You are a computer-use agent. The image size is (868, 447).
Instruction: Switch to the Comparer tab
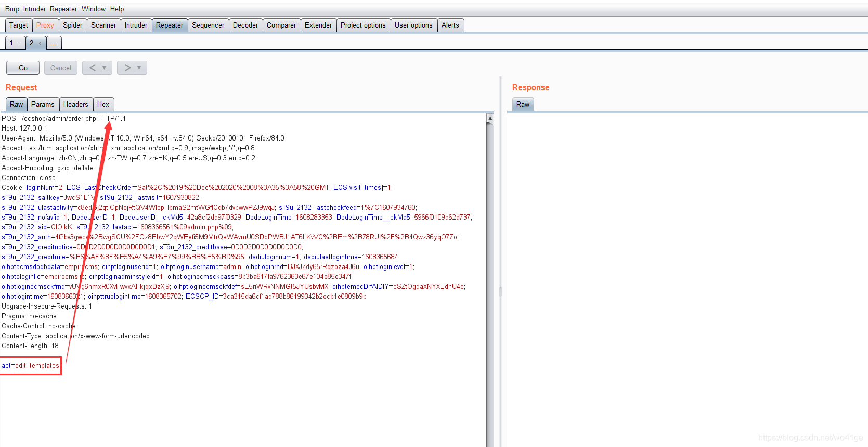click(x=281, y=25)
